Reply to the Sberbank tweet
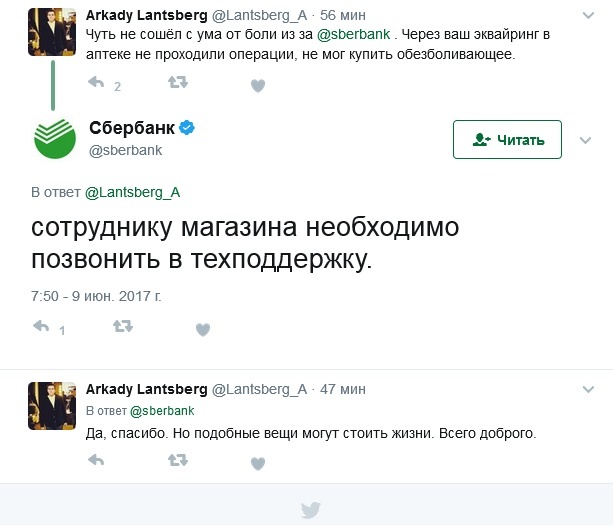 pos(43,327)
